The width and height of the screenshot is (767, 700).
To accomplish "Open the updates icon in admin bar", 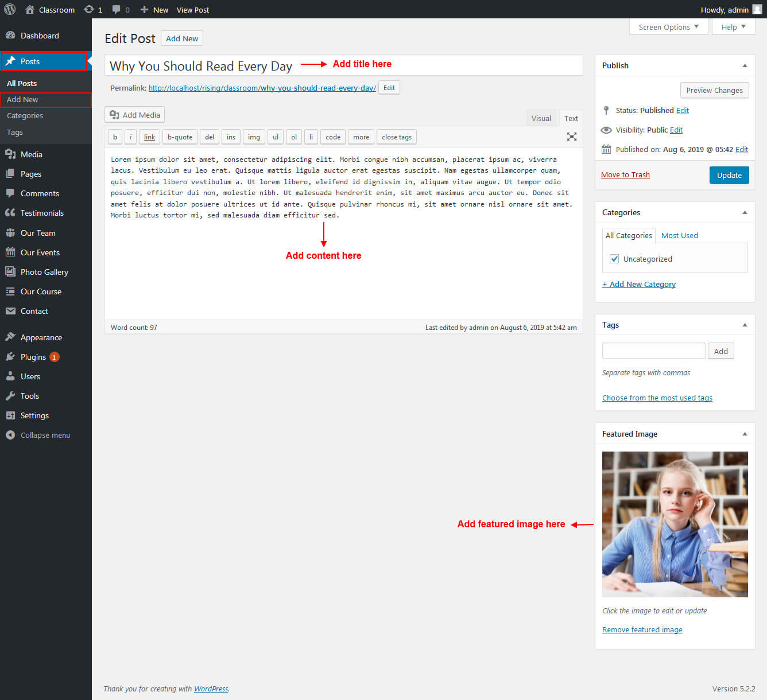I will tap(89, 10).
